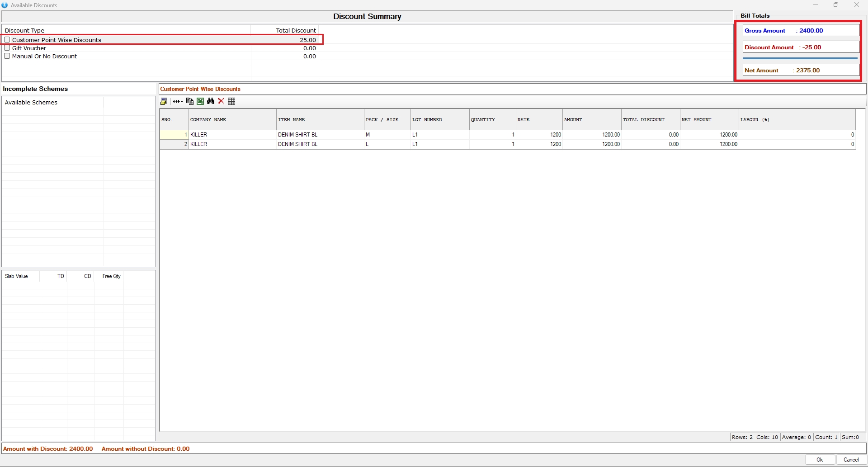The height and width of the screenshot is (467, 868).
Task: Restore the Available Discounts window size
Action: tap(836, 5)
